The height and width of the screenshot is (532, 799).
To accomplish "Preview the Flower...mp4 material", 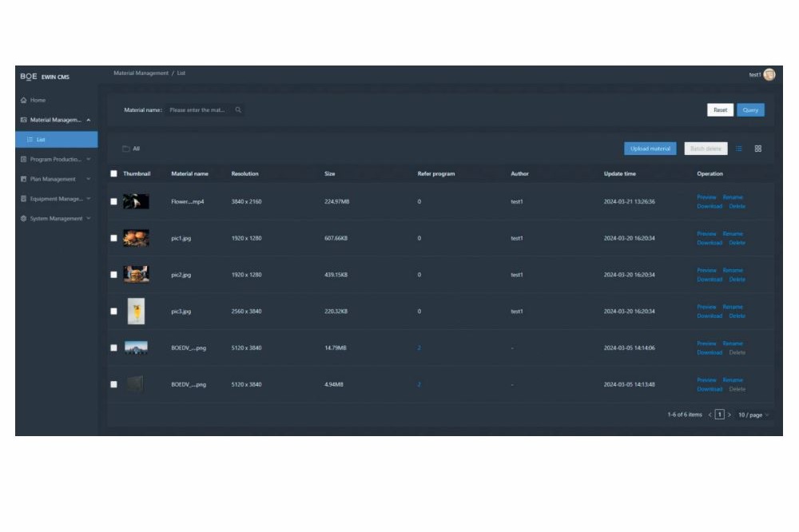I will click(x=706, y=198).
